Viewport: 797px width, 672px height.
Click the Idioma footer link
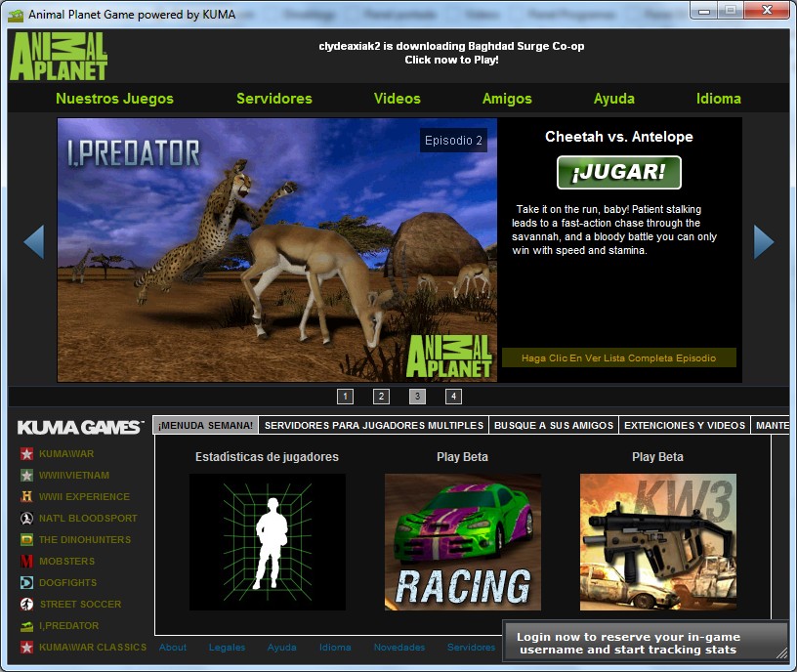click(x=335, y=647)
